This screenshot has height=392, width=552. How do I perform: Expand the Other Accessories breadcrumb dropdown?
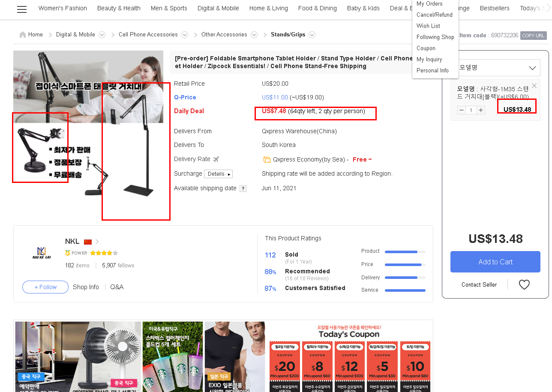click(x=254, y=35)
